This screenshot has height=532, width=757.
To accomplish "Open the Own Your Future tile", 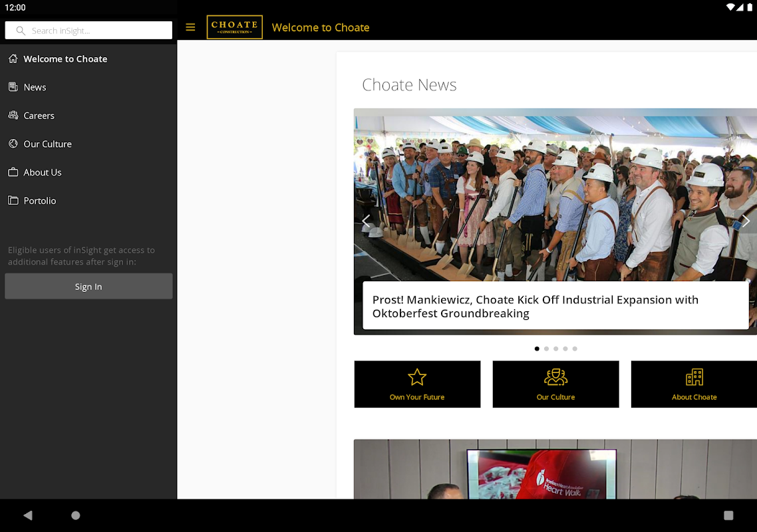I will coord(417,384).
